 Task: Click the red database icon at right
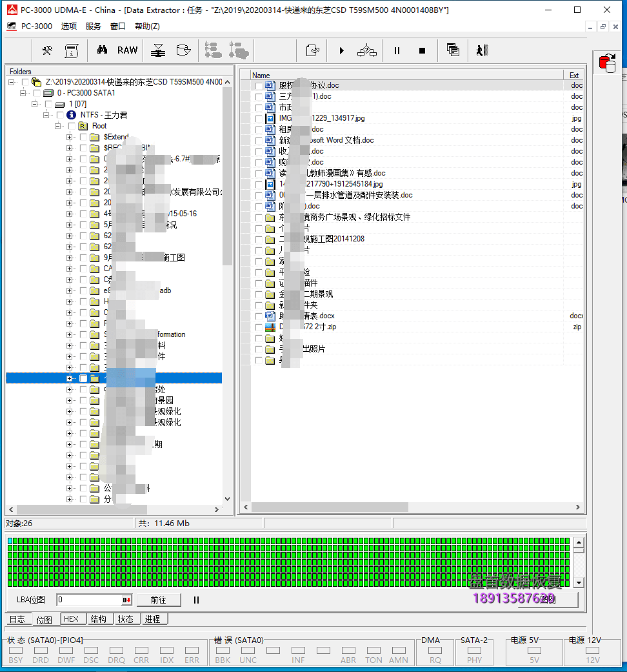tap(607, 63)
